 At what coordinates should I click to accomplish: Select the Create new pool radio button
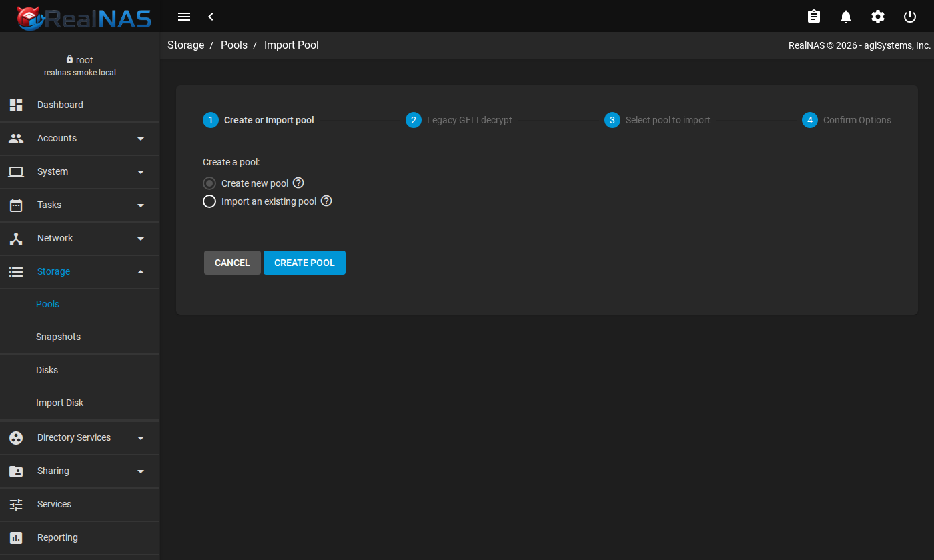[x=209, y=183]
